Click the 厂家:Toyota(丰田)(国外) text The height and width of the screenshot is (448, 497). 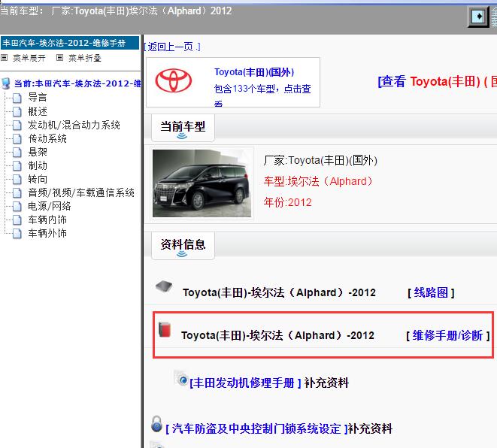pyautogui.click(x=320, y=160)
